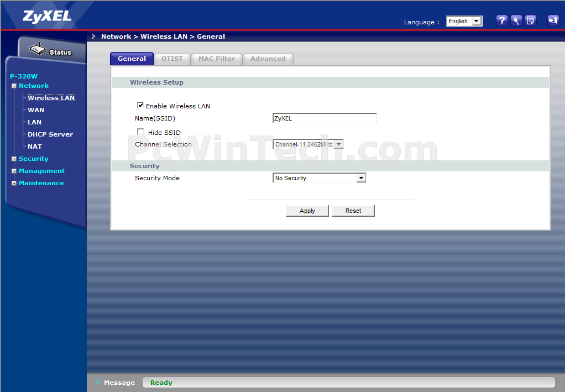The image size is (565, 392).
Task: Click the P-320W model label
Action: (x=24, y=76)
